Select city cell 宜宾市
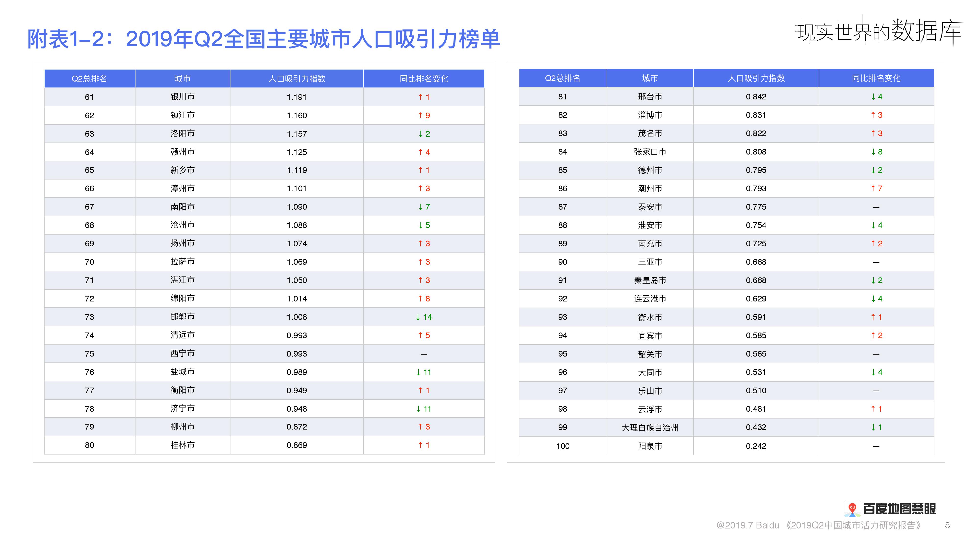 pyautogui.click(x=650, y=335)
